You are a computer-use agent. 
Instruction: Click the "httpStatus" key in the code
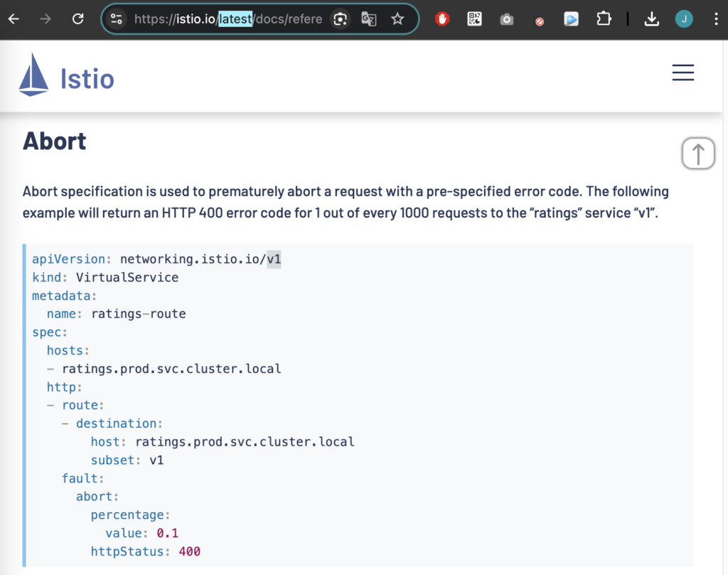click(127, 552)
